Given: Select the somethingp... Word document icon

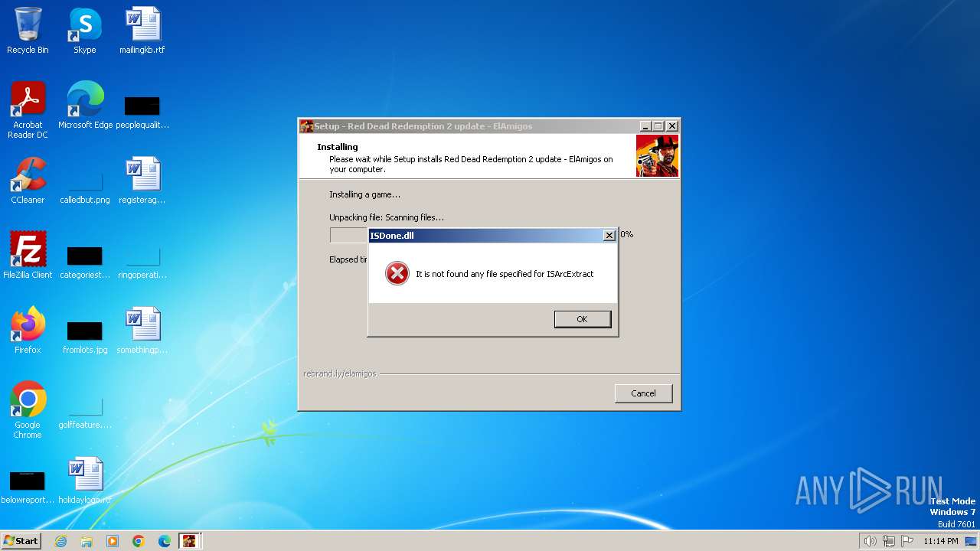Looking at the screenshot, I should pos(142,331).
